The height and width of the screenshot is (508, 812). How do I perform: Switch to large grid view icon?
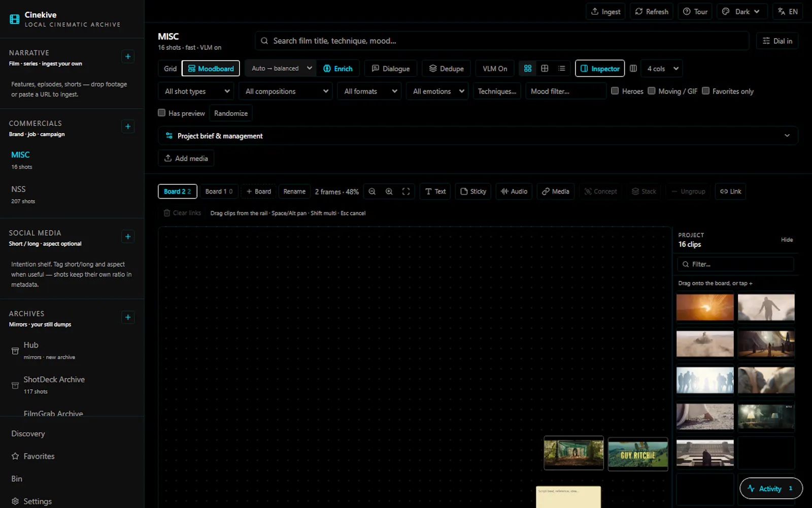pyautogui.click(x=528, y=69)
